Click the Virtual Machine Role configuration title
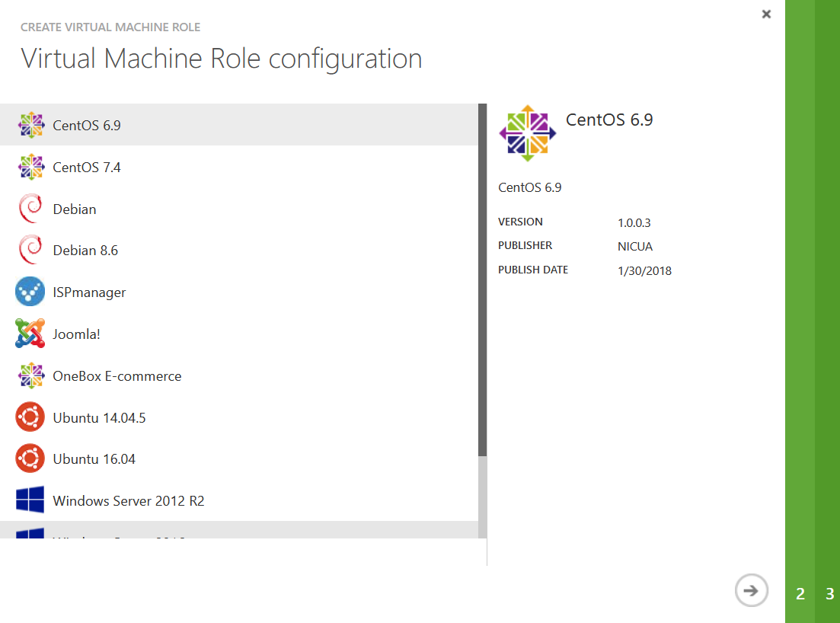The image size is (840, 623). pyautogui.click(x=222, y=59)
